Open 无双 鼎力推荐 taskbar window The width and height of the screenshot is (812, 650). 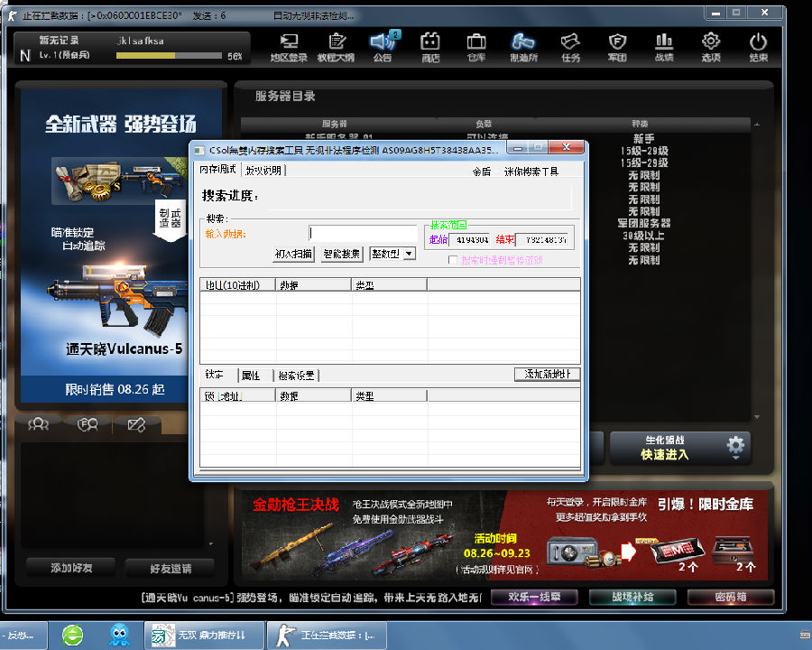204,635
